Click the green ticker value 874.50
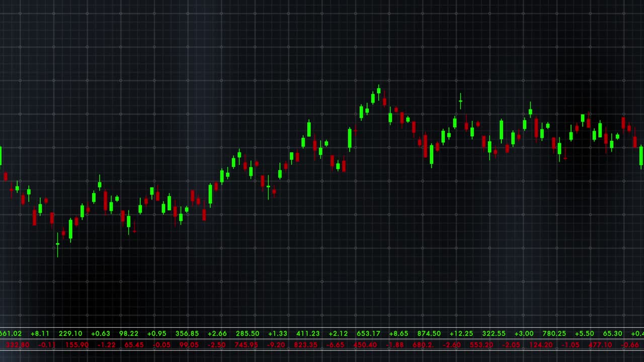This screenshot has height=362, width=644. 429,333
